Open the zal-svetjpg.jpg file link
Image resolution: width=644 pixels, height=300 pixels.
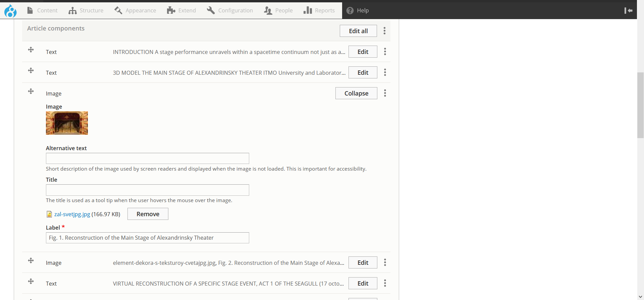click(x=72, y=214)
